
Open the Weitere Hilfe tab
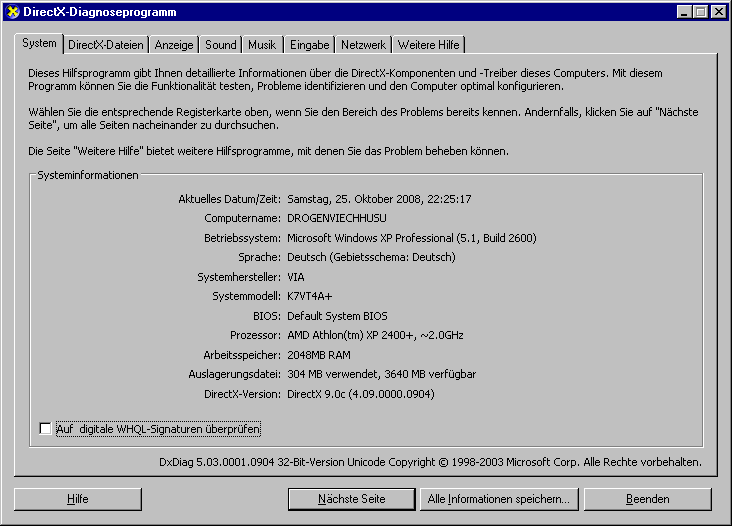429,45
